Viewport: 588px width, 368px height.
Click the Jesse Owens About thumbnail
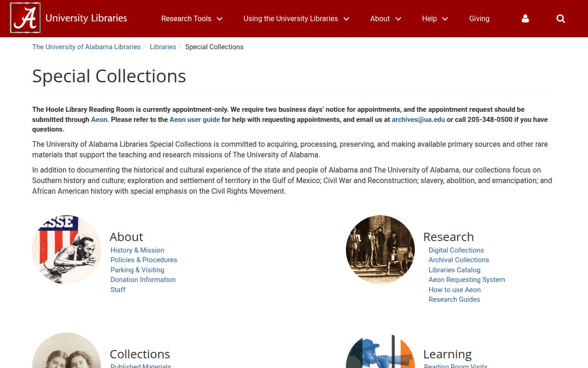67,249
